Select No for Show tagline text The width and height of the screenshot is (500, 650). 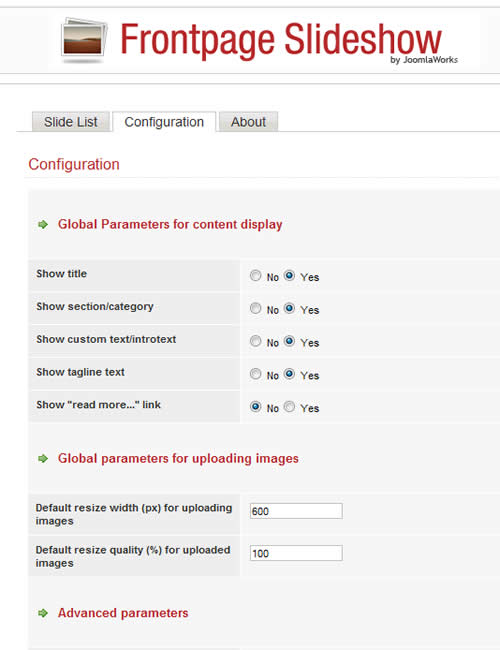255,374
